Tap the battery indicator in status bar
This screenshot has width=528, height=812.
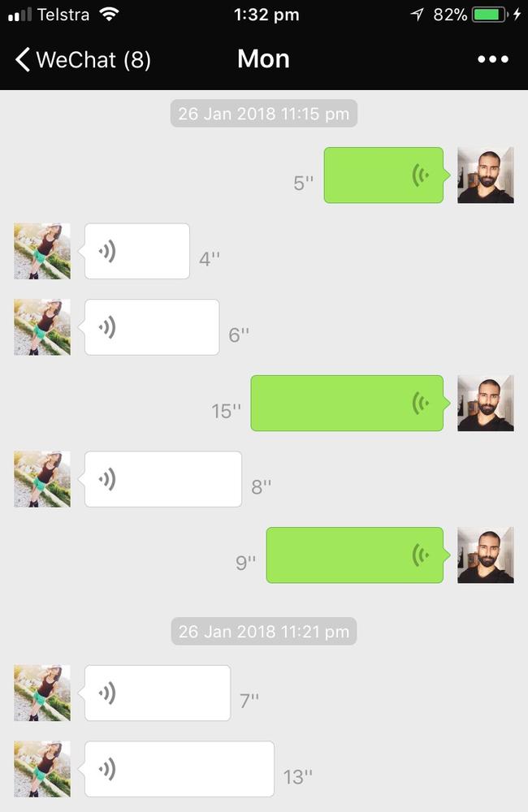pos(490,15)
